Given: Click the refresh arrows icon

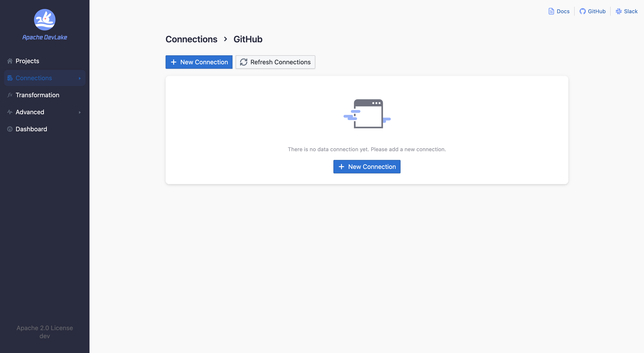Looking at the screenshot, I should [x=243, y=62].
